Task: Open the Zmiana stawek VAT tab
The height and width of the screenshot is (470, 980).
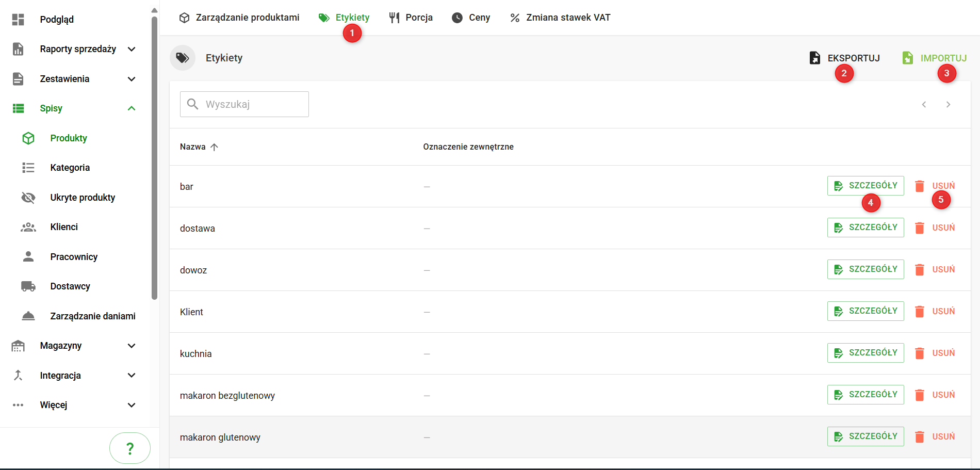Action: [x=560, y=18]
